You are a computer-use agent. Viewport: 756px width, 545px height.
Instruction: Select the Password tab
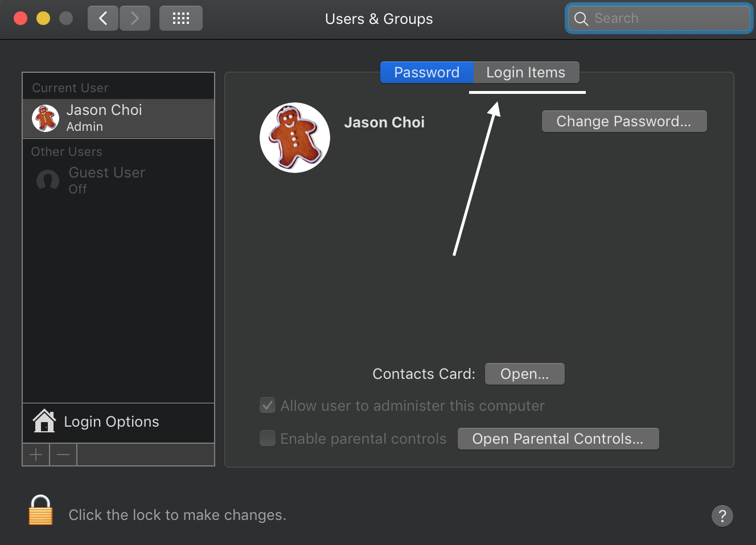427,72
